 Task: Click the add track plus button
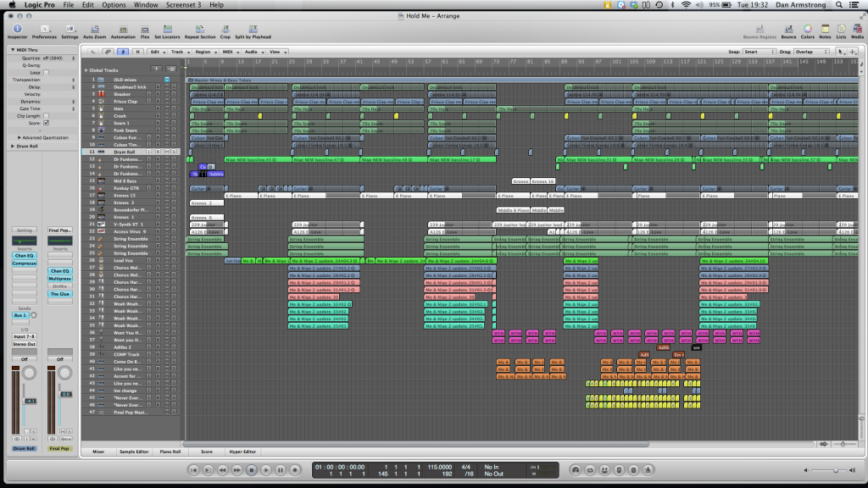[157, 69]
